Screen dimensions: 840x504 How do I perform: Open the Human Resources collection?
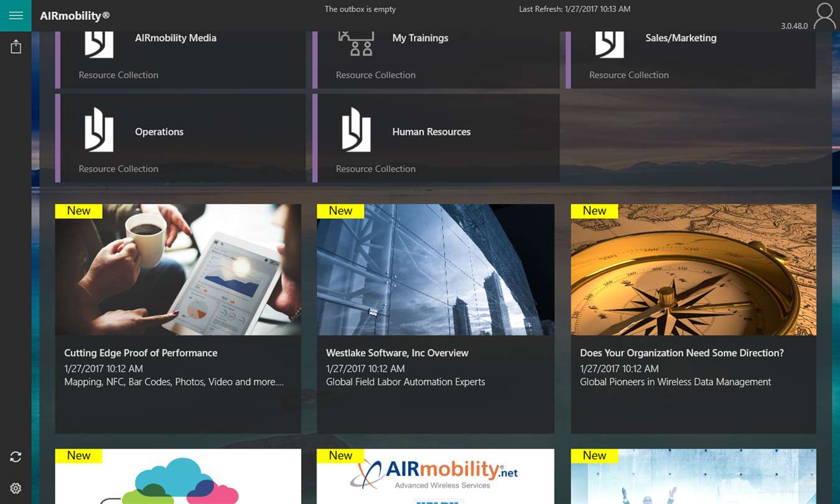[x=436, y=138]
